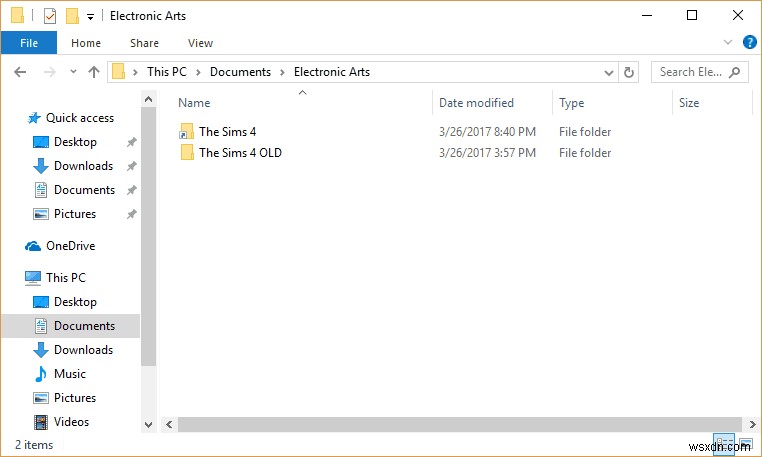Click the date 3/26/2017 3:57 PM

tap(487, 152)
